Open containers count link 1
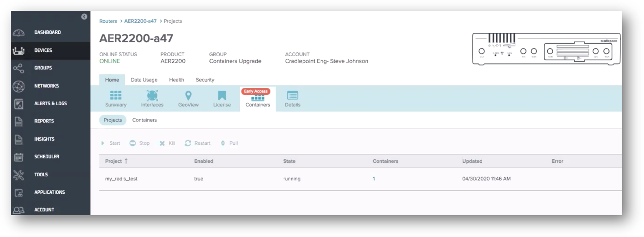Screen dimensions: 644x237 374,179
